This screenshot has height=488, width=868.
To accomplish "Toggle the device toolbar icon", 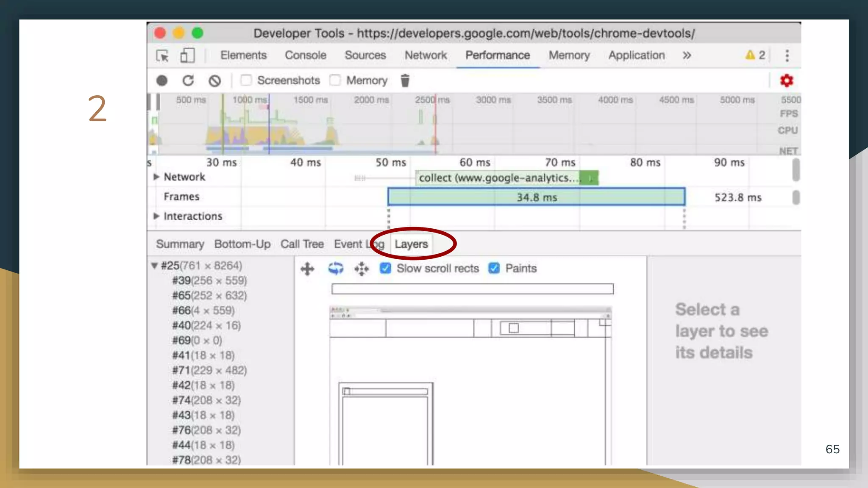I will click(x=187, y=55).
